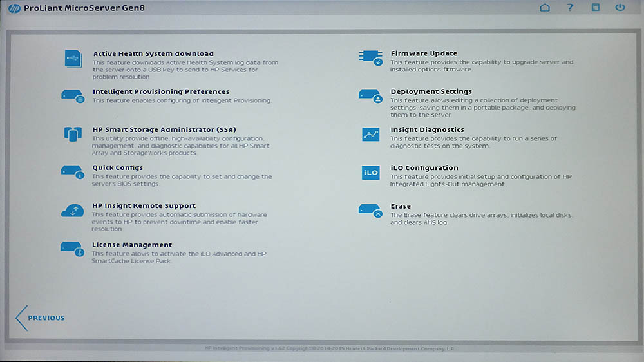The width and height of the screenshot is (644, 362).
Task: Go to the Home icon in header
Action: coord(545,7)
